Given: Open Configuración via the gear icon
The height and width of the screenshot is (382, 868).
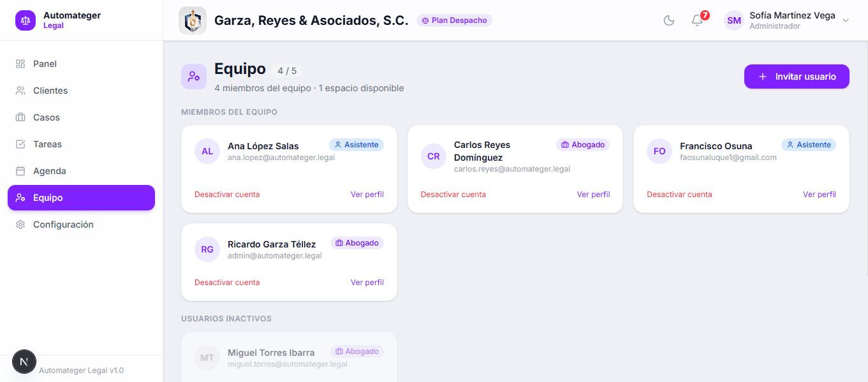Looking at the screenshot, I should click(20, 224).
